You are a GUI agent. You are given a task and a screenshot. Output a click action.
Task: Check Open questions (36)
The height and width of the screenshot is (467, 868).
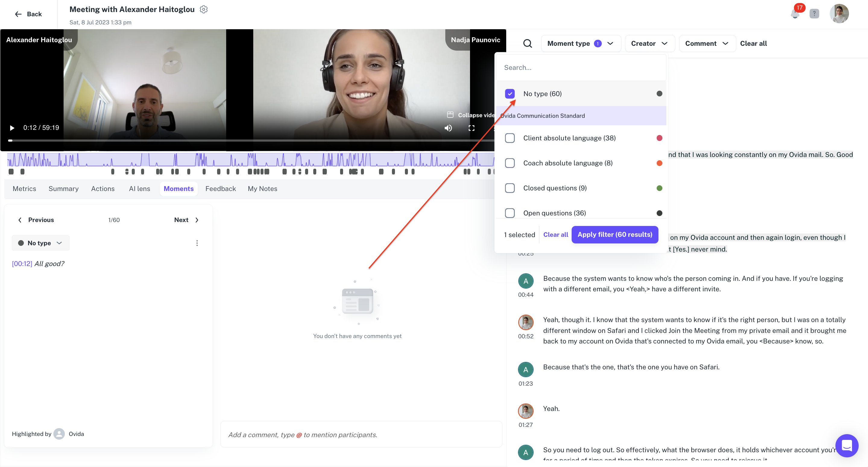pyautogui.click(x=510, y=213)
